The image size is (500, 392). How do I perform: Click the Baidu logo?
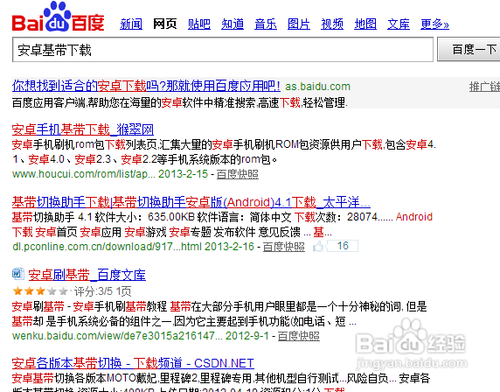click(58, 17)
